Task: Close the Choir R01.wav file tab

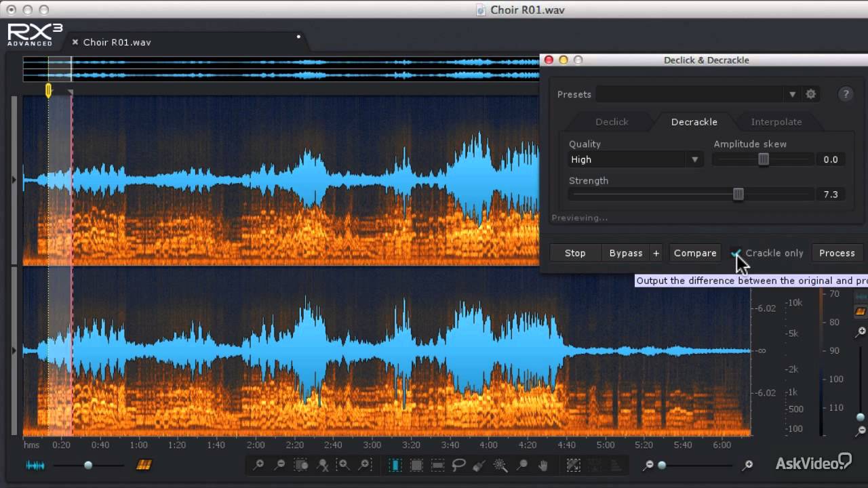Action: click(x=75, y=42)
